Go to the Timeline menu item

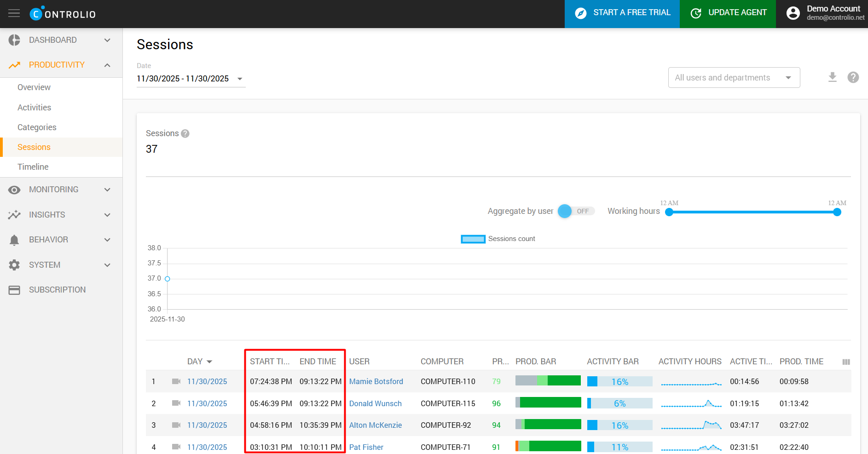pos(33,167)
